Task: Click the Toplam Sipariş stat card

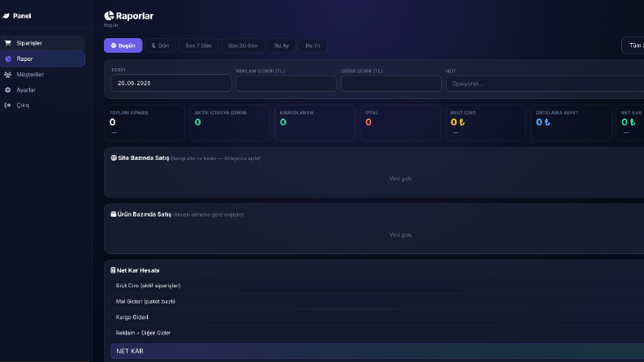Action: point(145,123)
